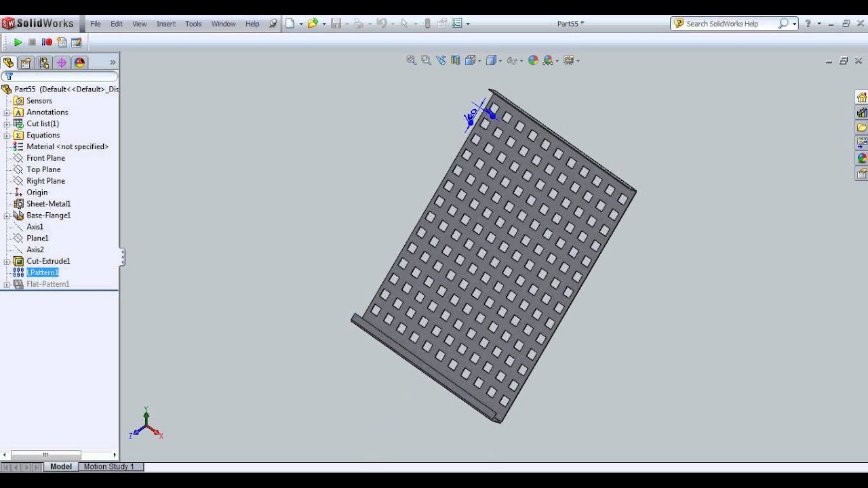Viewport: 868px width, 488px height.
Task: Open the Display Style dropdown arrow
Action: (500, 61)
